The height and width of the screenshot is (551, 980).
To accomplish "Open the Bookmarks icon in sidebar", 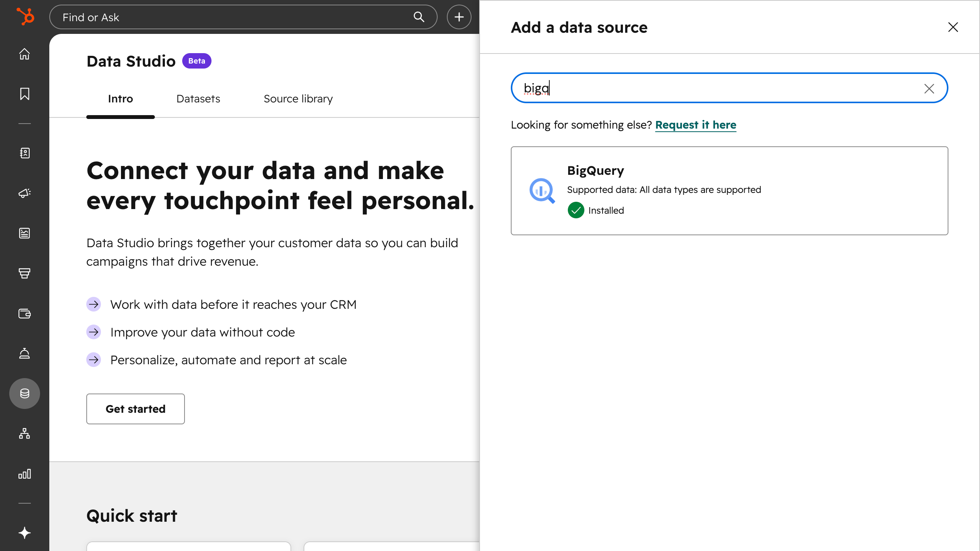I will (x=25, y=94).
